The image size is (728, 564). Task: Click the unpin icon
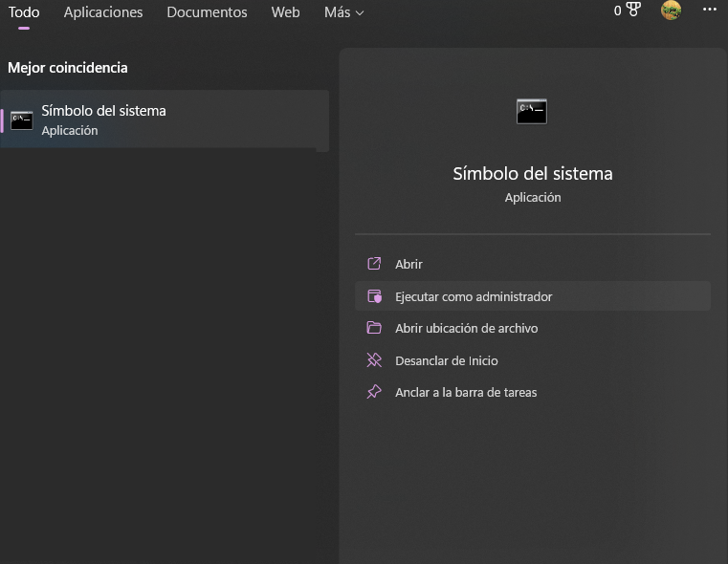pos(374,360)
